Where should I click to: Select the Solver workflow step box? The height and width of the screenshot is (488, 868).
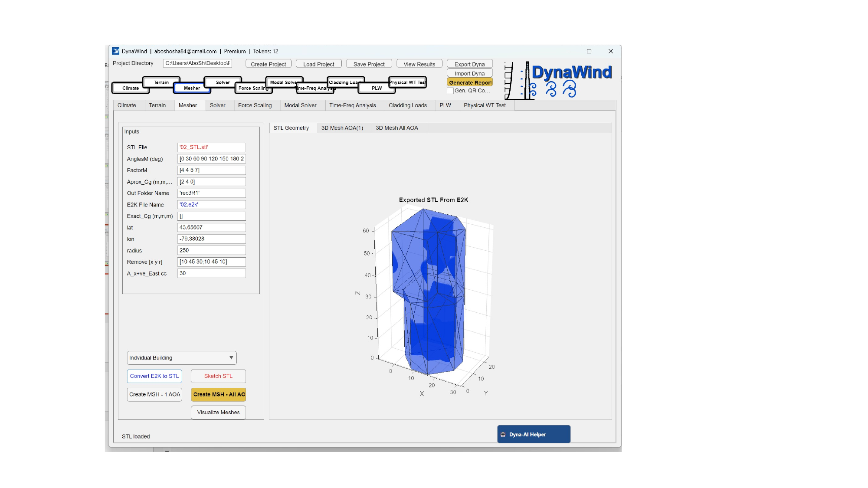tap(223, 82)
